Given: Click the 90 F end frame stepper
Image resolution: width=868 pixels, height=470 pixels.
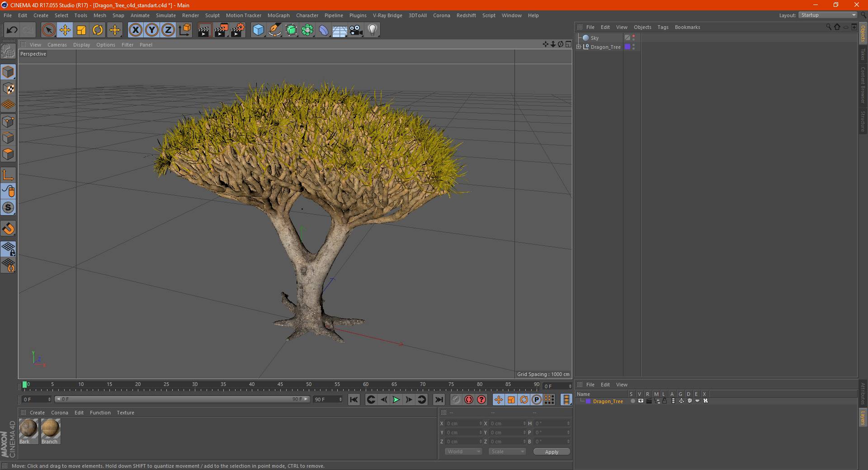Looking at the screenshot, I should point(340,399).
